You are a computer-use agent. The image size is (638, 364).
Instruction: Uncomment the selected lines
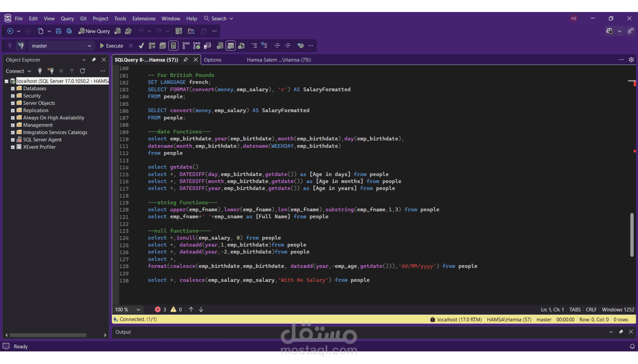tap(265, 46)
